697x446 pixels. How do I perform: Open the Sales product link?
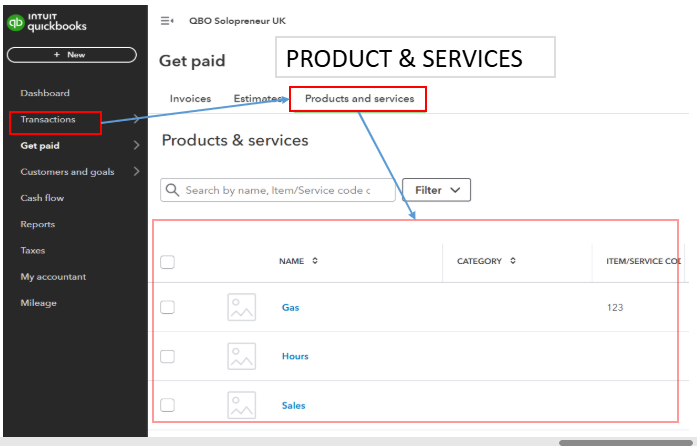pyautogui.click(x=293, y=405)
